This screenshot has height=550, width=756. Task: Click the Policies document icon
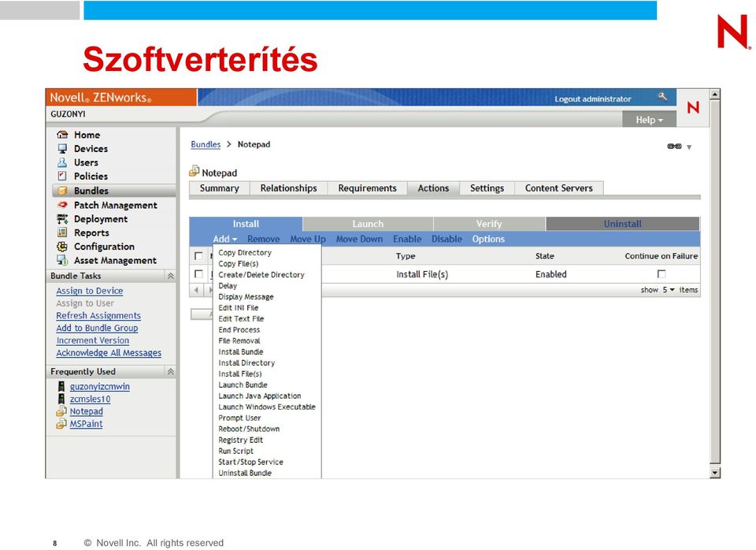click(x=62, y=176)
